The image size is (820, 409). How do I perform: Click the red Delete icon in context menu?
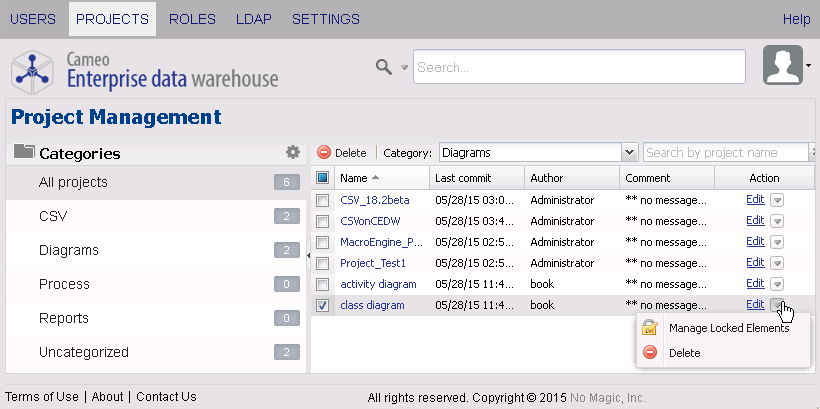650,352
